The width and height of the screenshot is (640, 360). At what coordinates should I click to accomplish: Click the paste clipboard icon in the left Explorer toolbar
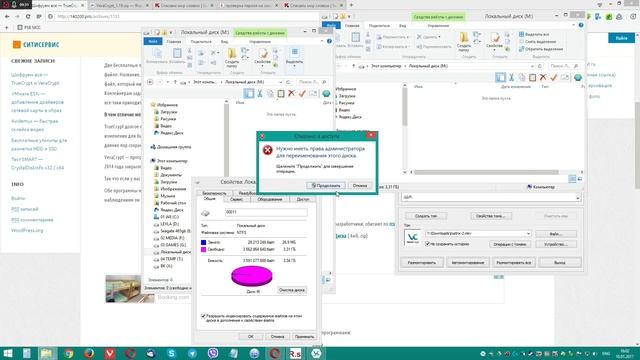pos(281,93)
